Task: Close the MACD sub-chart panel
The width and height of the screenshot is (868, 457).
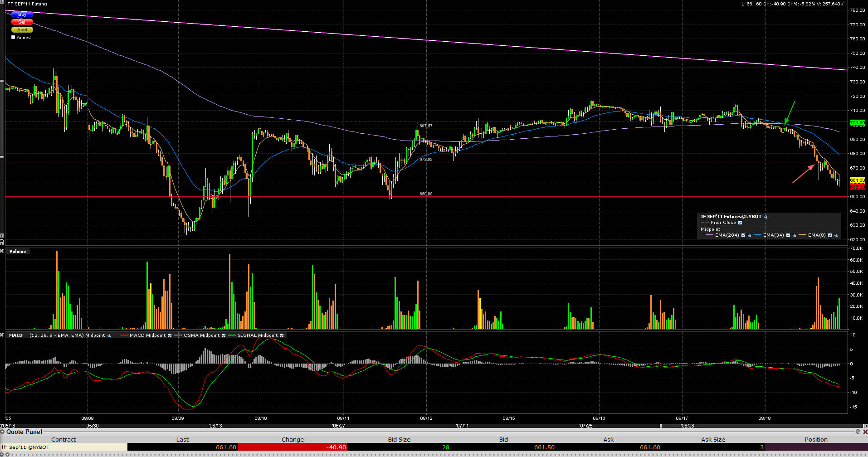Action: 2,335
